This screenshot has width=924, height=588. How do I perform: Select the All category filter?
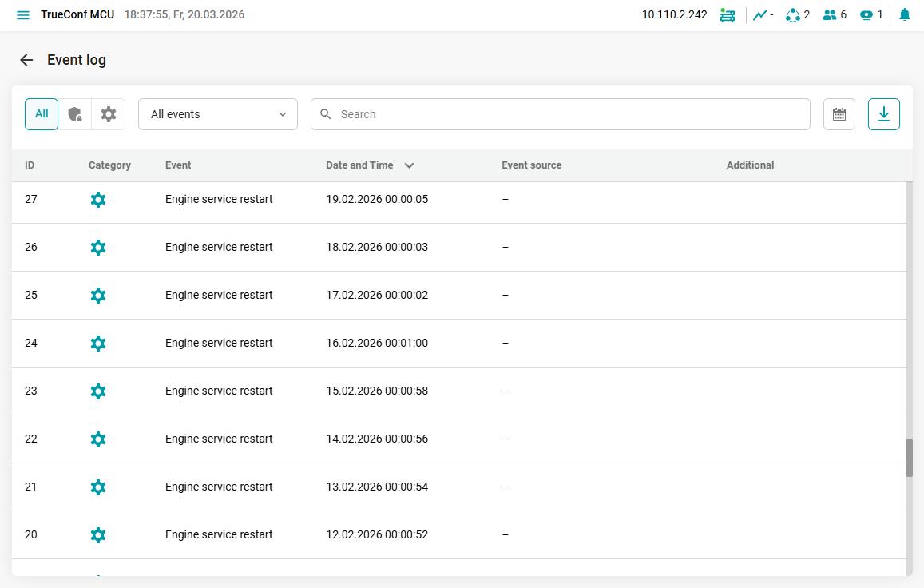pos(42,114)
